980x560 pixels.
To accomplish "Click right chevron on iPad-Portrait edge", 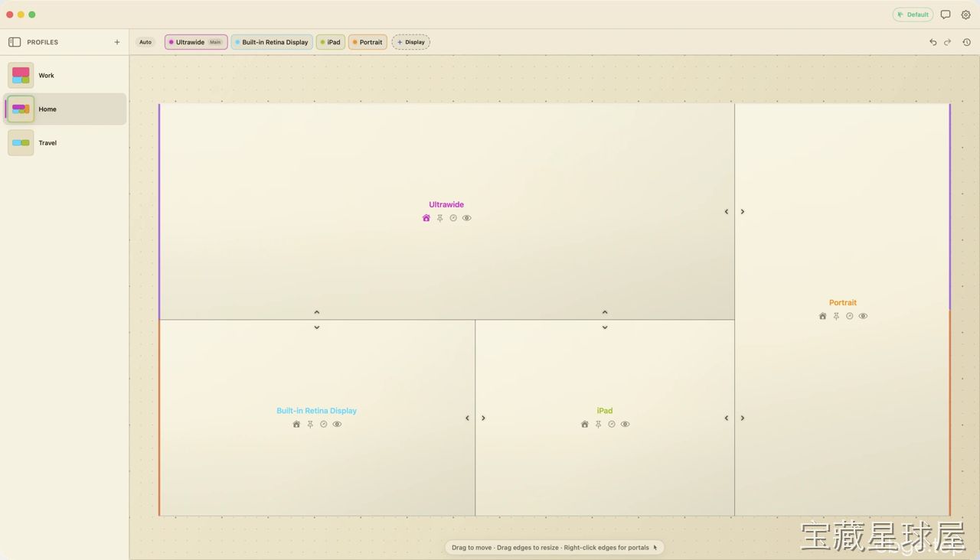I will coord(743,418).
